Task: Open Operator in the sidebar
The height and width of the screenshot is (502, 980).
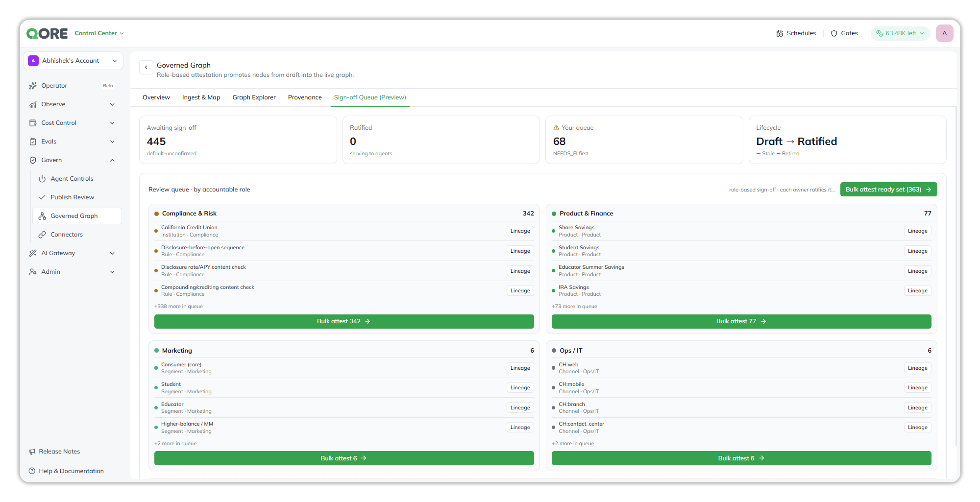Action: click(x=73, y=86)
